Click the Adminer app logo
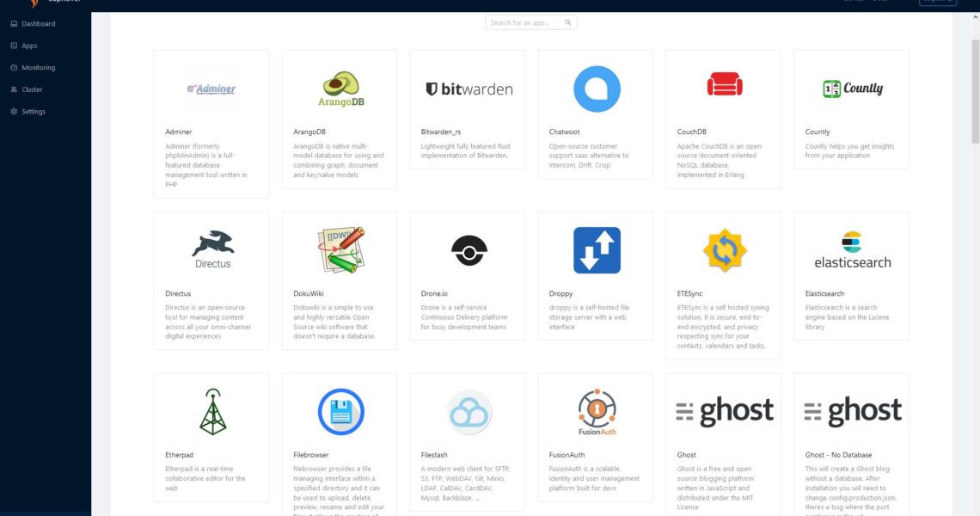 [x=211, y=89]
